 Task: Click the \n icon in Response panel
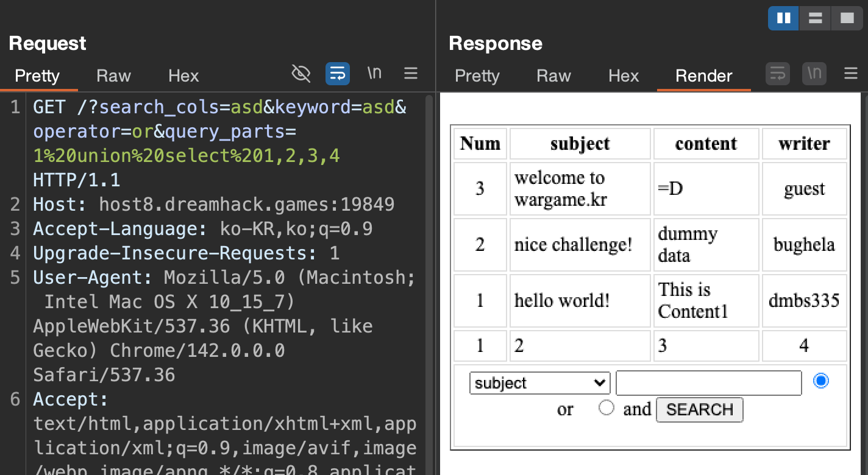pos(814,74)
